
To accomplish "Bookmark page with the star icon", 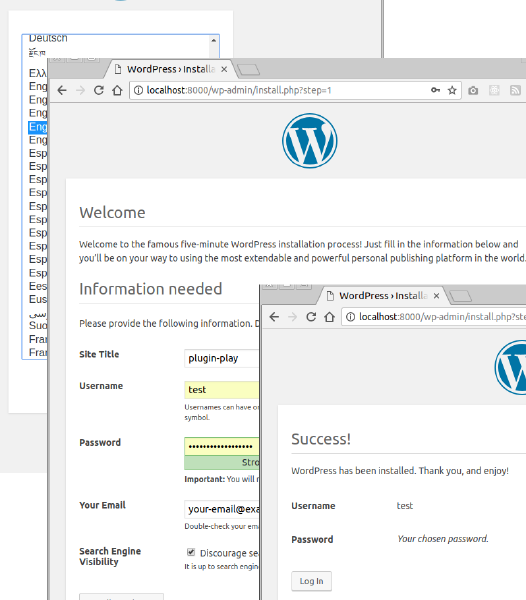I will [x=452, y=90].
